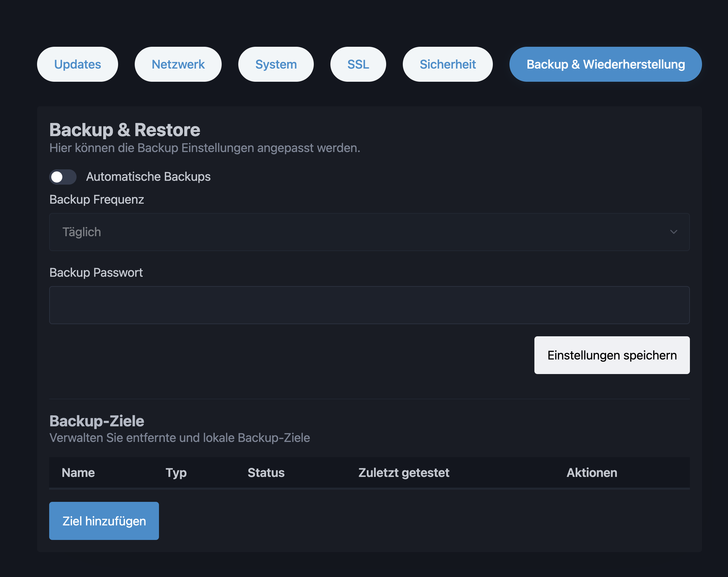Click the Typ column header

point(176,473)
